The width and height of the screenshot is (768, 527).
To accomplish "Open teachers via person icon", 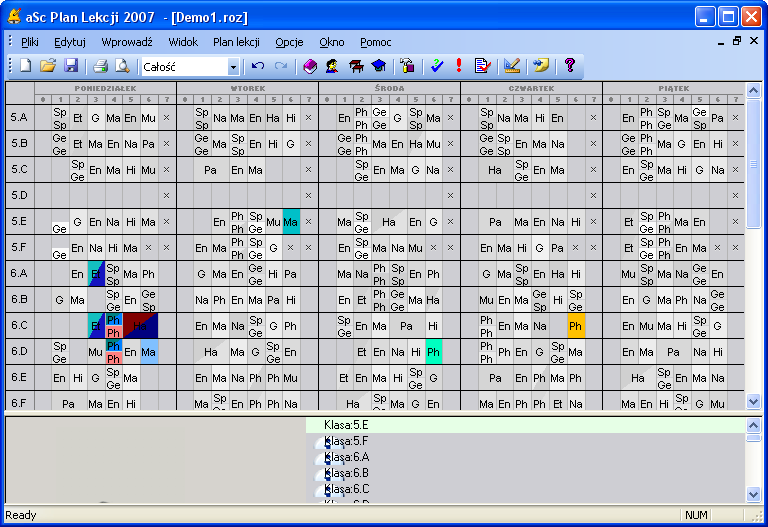I will tap(332, 66).
